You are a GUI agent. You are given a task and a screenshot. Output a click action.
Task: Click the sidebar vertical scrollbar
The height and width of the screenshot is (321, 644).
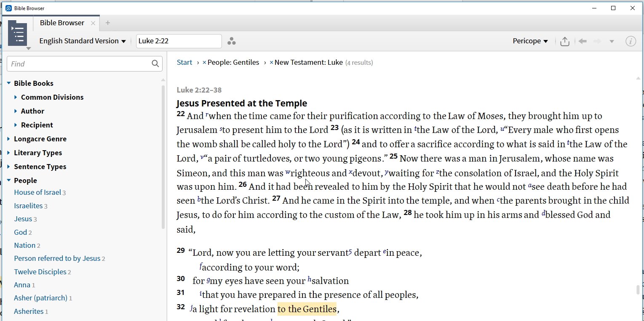(x=163, y=157)
